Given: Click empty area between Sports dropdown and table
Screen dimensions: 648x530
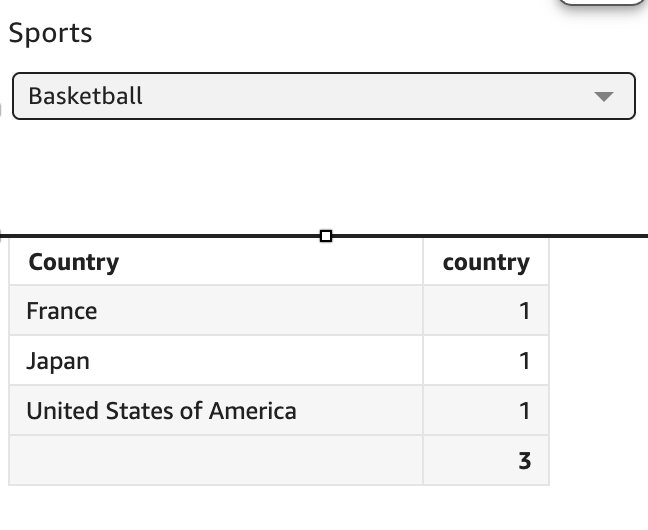Looking at the screenshot, I should click(x=323, y=175).
